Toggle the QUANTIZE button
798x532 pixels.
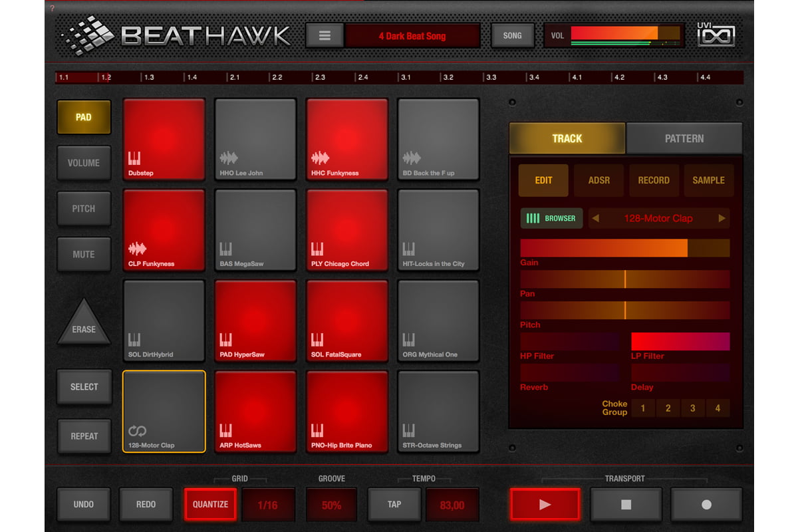click(x=210, y=505)
